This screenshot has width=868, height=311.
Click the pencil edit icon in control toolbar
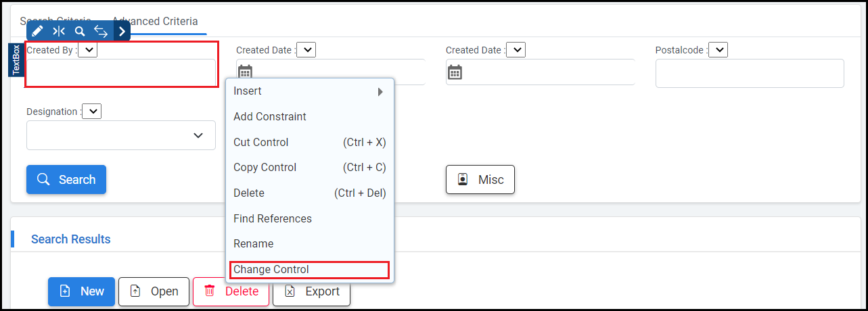pos(38,31)
